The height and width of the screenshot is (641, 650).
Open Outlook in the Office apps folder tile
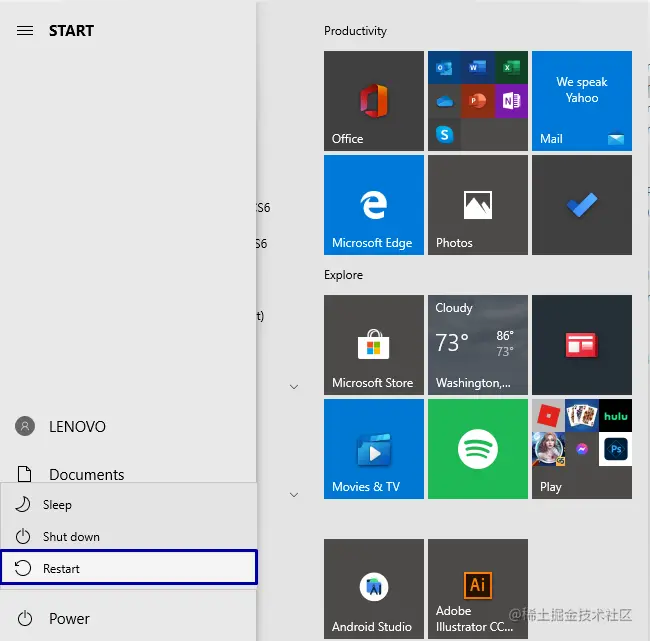444,68
